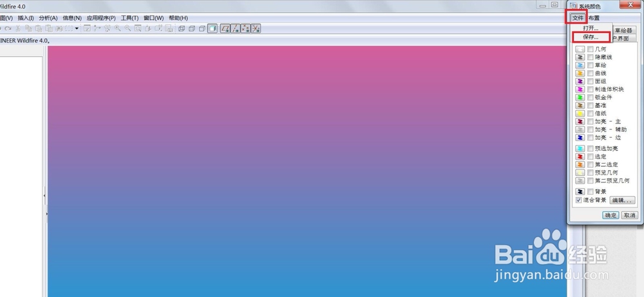Uncheck the 混合背景 checkbox
This screenshot has width=644, height=297.
(x=579, y=200)
